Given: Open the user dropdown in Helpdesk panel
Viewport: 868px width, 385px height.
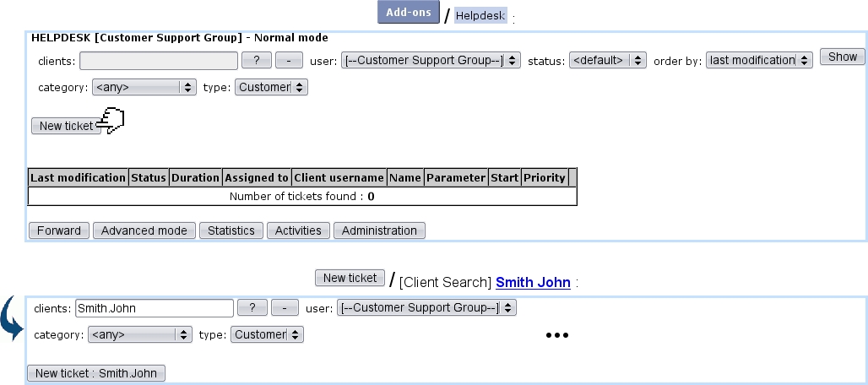Looking at the screenshot, I should [x=431, y=61].
